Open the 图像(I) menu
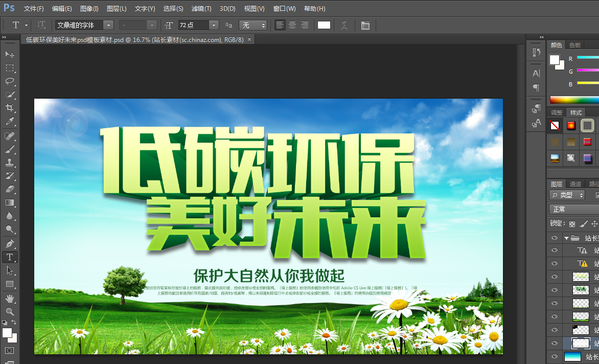Screen dimensions: 599x364 point(89,8)
